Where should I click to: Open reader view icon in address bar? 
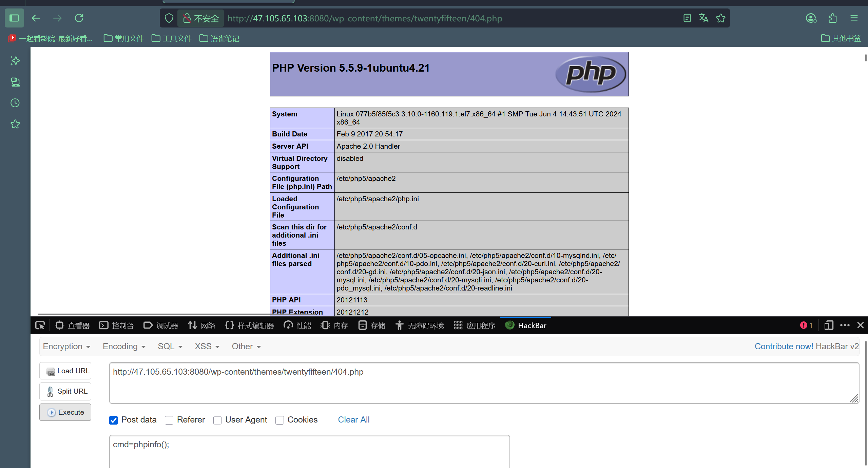pyautogui.click(x=687, y=18)
